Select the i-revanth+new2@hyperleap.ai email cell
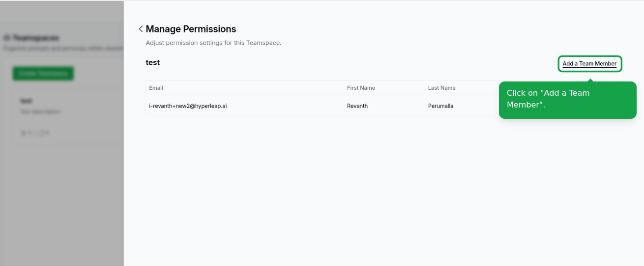The image size is (644, 266). point(188,106)
